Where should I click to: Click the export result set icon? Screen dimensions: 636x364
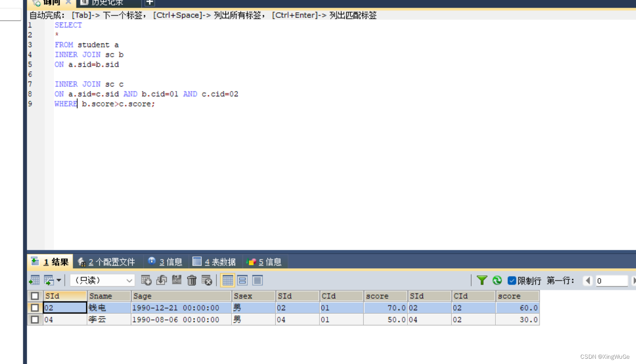(x=34, y=280)
